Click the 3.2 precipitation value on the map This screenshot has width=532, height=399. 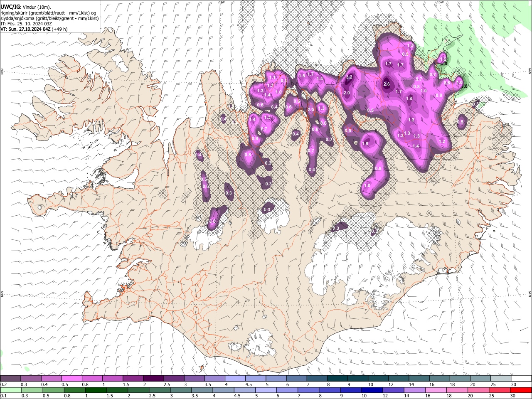350,77
